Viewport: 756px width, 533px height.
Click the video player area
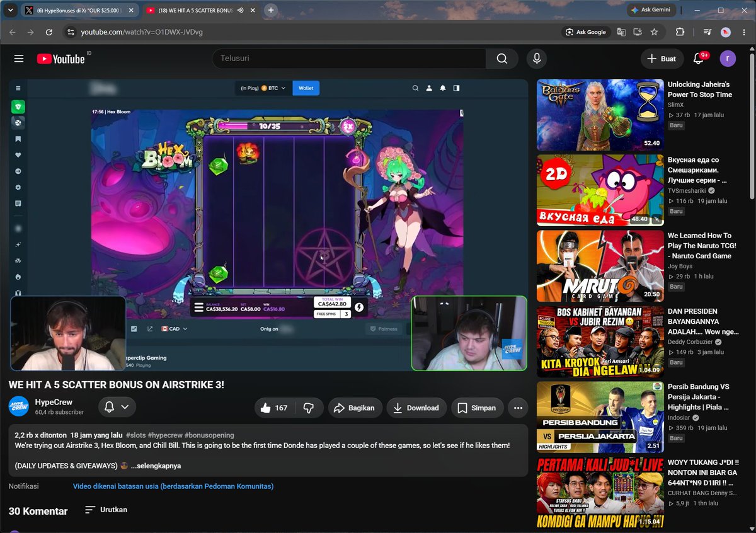click(268, 225)
